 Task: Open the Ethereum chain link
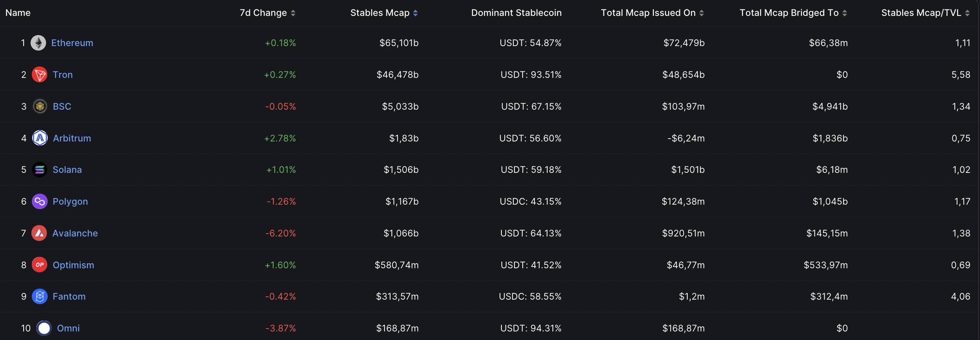72,43
